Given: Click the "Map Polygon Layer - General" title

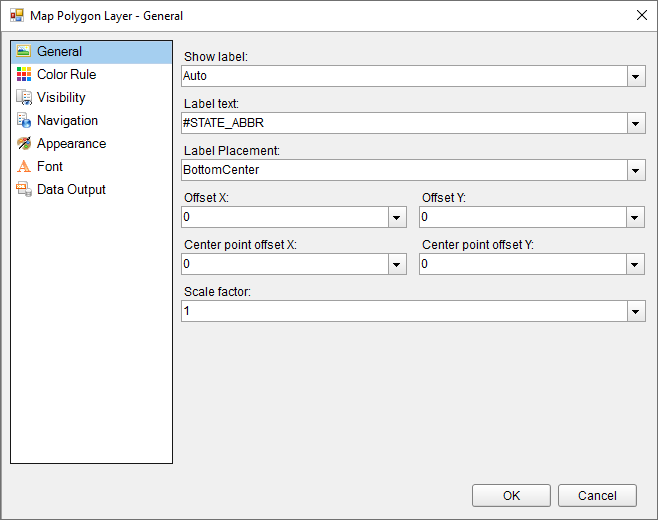Looking at the screenshot, I should [x=107, y=16].
